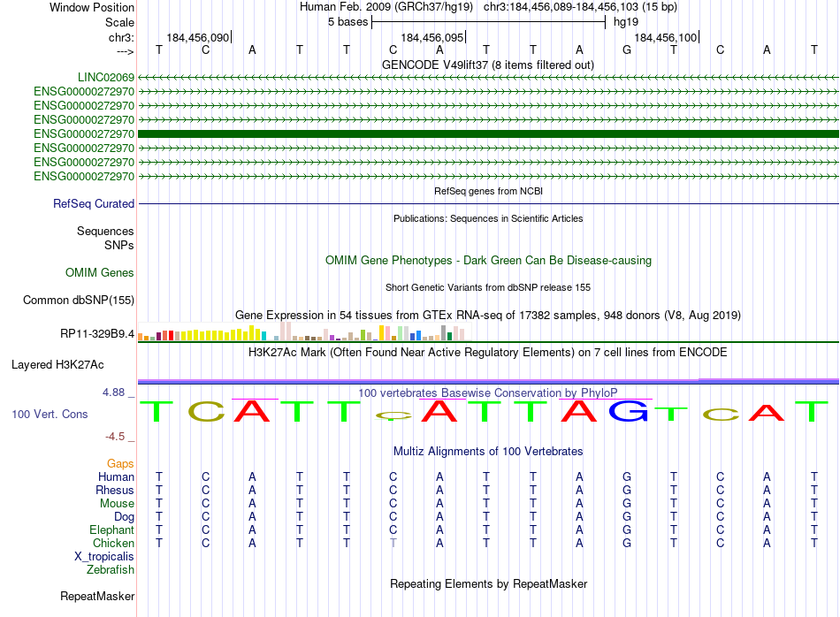Click the 5 bases scale bar label

347,22
